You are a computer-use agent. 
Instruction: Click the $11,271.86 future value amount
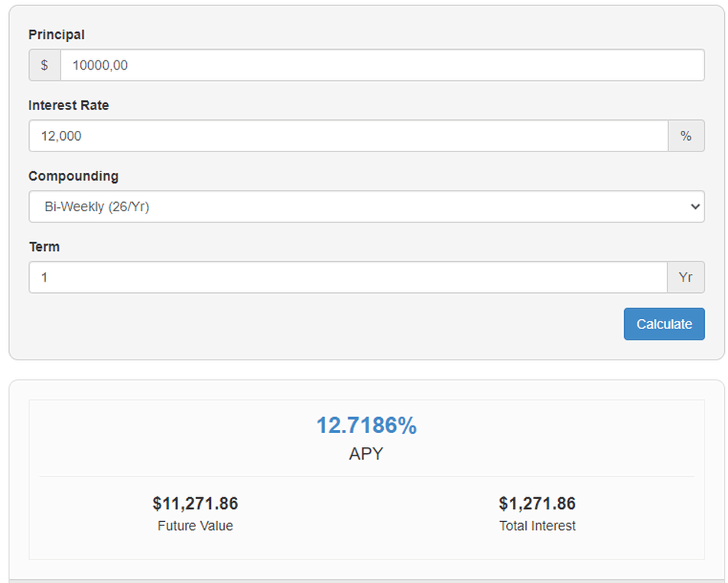[195, 503]
